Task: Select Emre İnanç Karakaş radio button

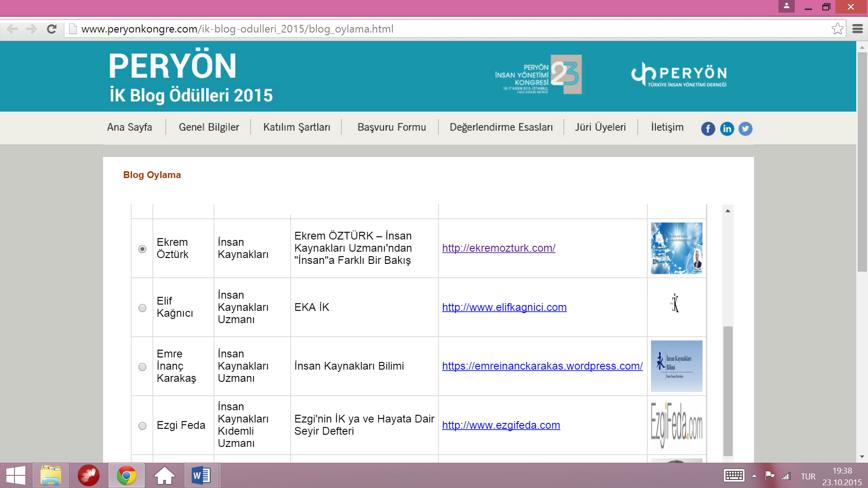Action: coord(142,366)
